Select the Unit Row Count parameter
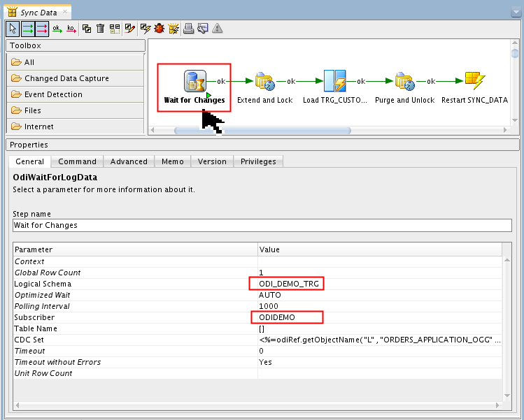The image size is (524, 420). (x=257, y=373)
